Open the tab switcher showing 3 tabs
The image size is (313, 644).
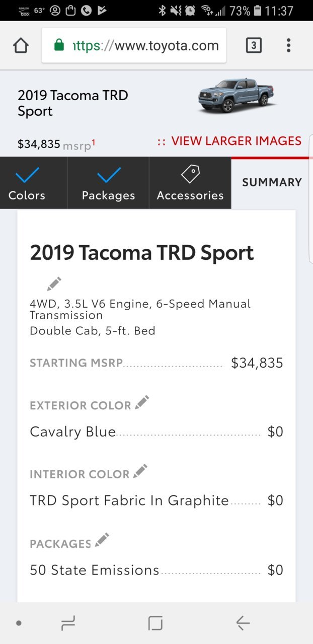coord(254,46)
